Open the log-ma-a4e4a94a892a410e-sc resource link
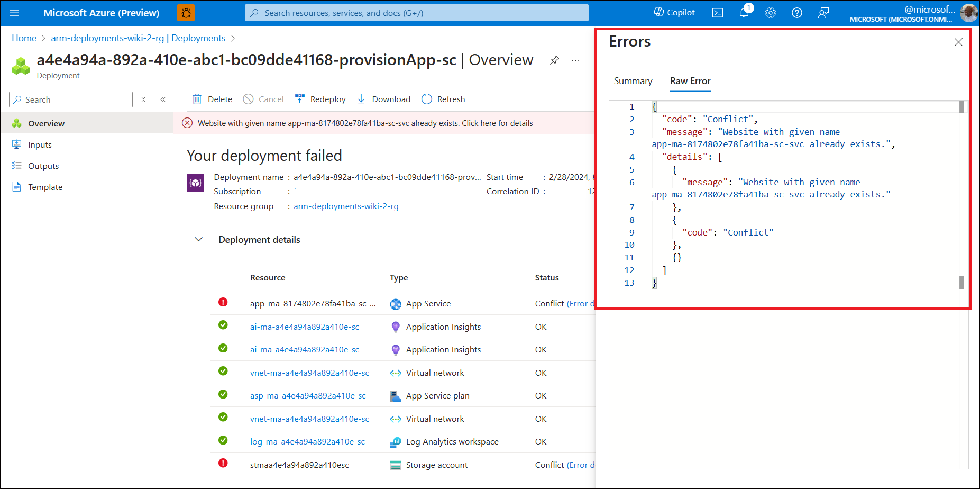This screenshot has width=980, height=489. [x=307, y=442]
